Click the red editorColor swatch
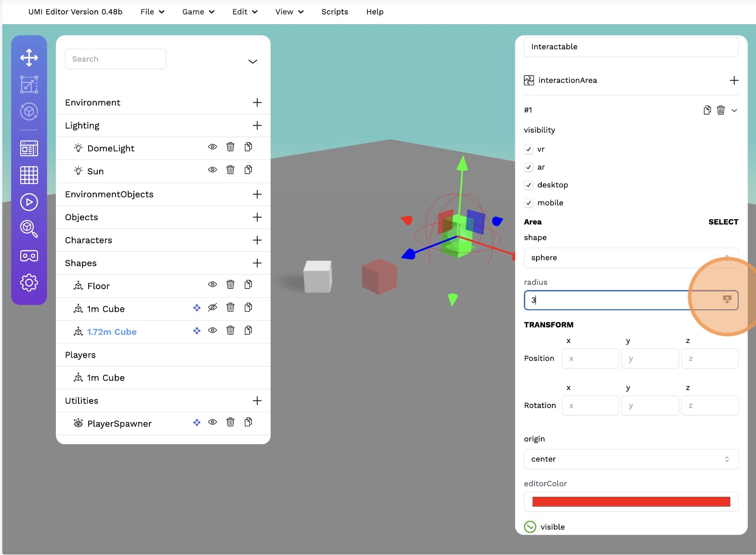Screen dimensions: 756x555 click(631, 502)
